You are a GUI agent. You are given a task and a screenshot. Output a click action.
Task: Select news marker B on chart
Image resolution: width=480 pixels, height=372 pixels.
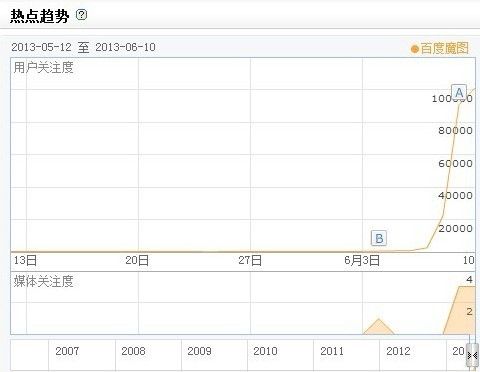379,238
